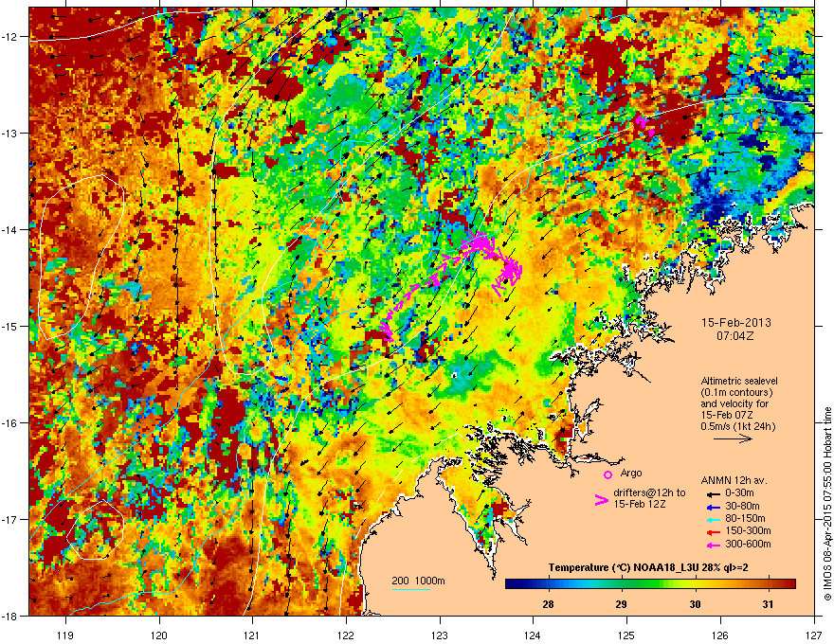Click the '30-80m' depth label
Screen dimensions: 834x644
[742, 507]
